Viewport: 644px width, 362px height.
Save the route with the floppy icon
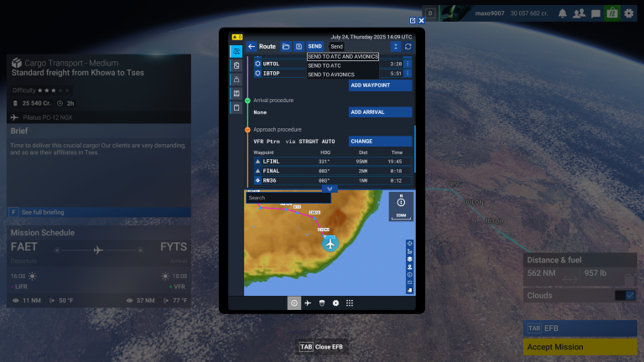(x=299, y=46)
